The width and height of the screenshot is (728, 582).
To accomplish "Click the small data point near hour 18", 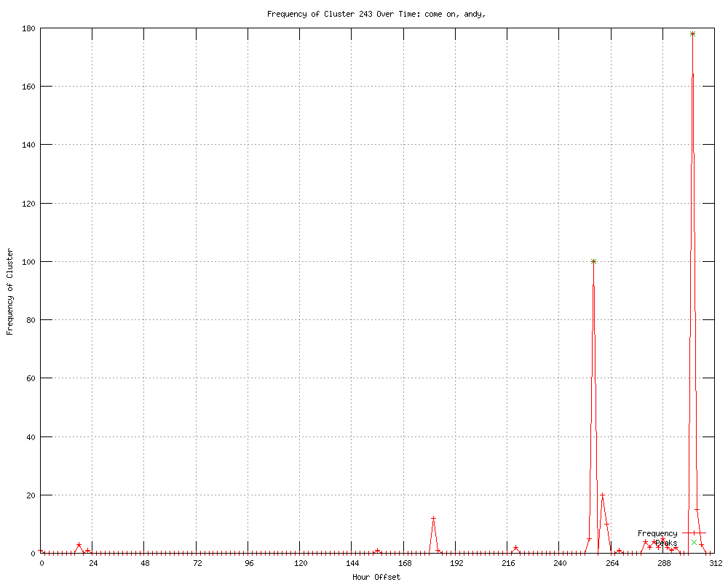I will pyautogui.click(x=79, y=545).
